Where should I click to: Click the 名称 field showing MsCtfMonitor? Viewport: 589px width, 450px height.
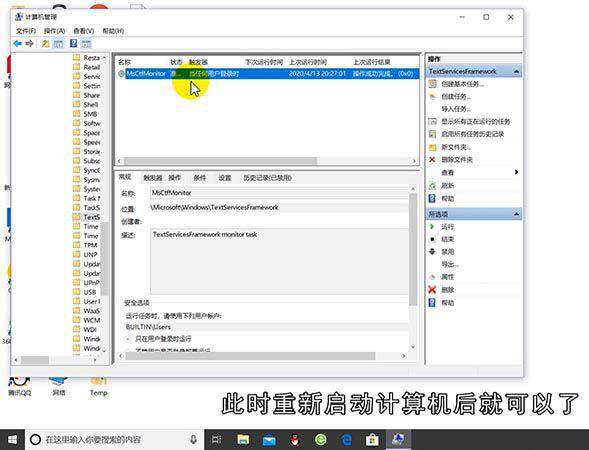279,193
